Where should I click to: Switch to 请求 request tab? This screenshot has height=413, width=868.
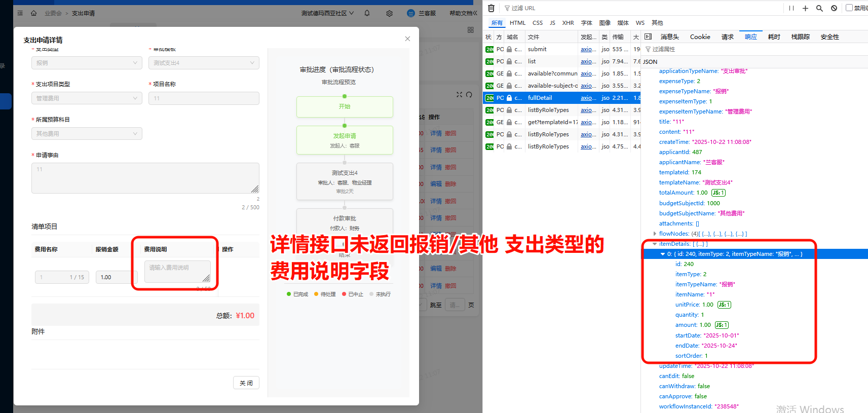[x=728, y=37]
